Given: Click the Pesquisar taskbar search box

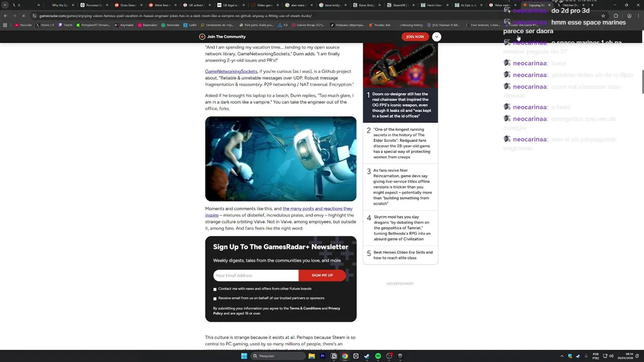Looking at the screenshot, I should (278, 356).
